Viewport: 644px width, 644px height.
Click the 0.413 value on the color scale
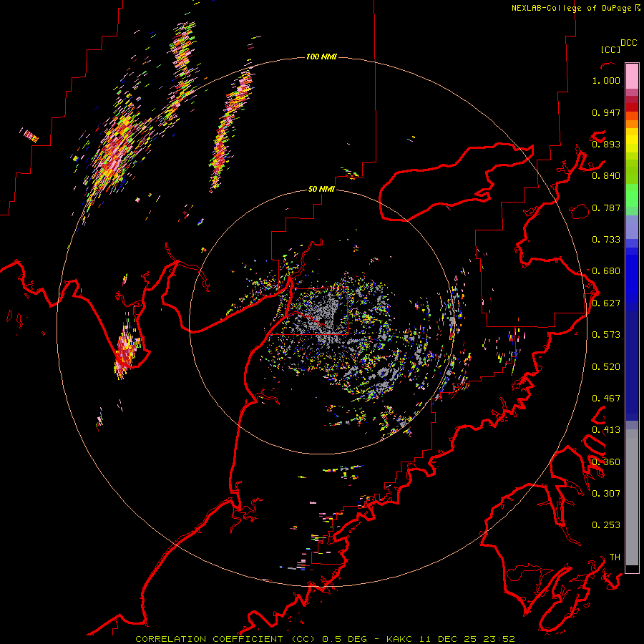[606, 430]
